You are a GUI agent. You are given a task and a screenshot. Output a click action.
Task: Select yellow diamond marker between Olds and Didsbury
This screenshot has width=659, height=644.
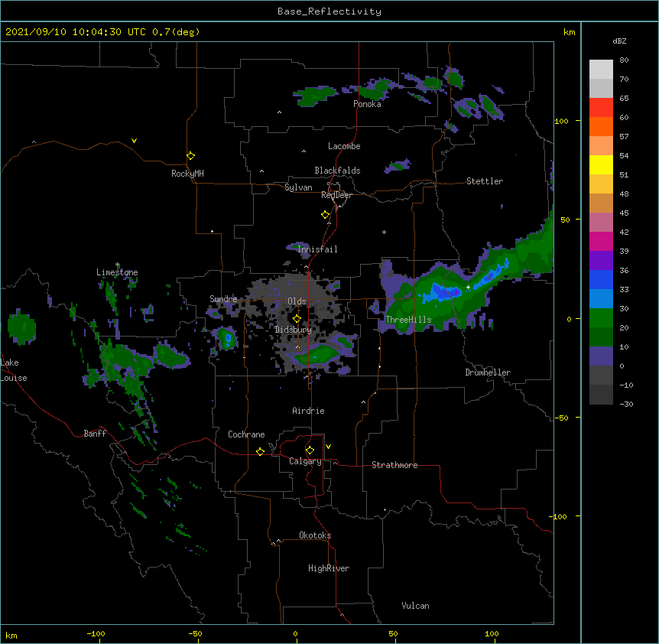pyautogui.click(x=297, y=319)
